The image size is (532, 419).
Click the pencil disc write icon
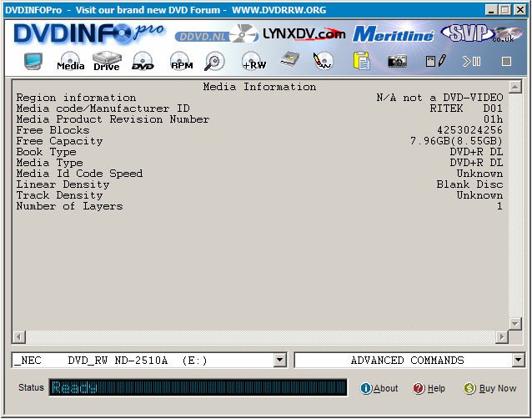(x=323, y=61)
